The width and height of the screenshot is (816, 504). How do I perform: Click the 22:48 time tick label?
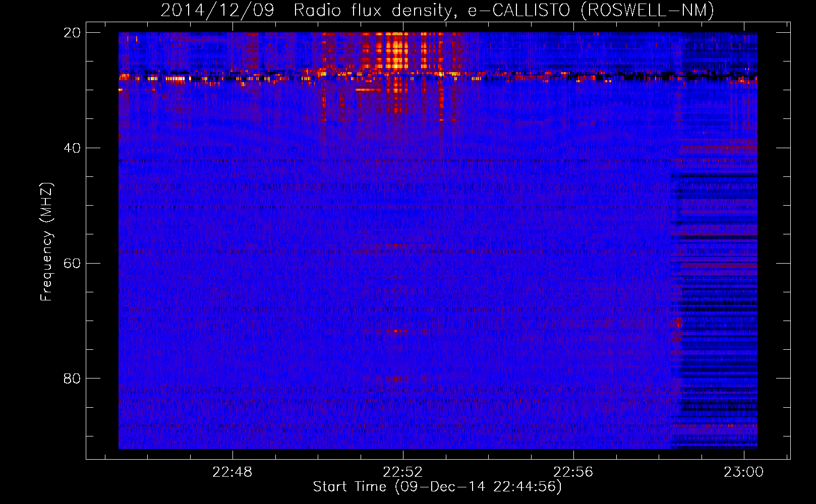point(232,472)
